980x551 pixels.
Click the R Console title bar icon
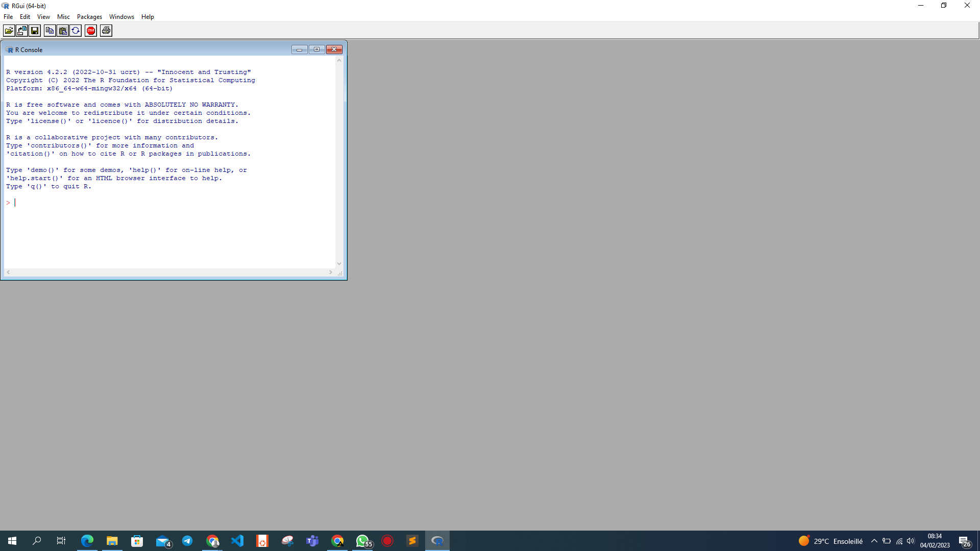tap(10, 50)
